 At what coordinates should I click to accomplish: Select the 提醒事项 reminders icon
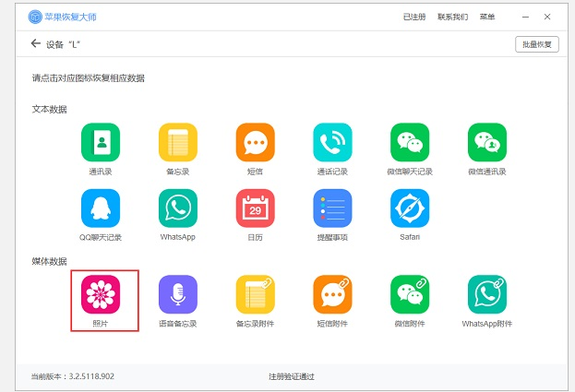(332, 208)
